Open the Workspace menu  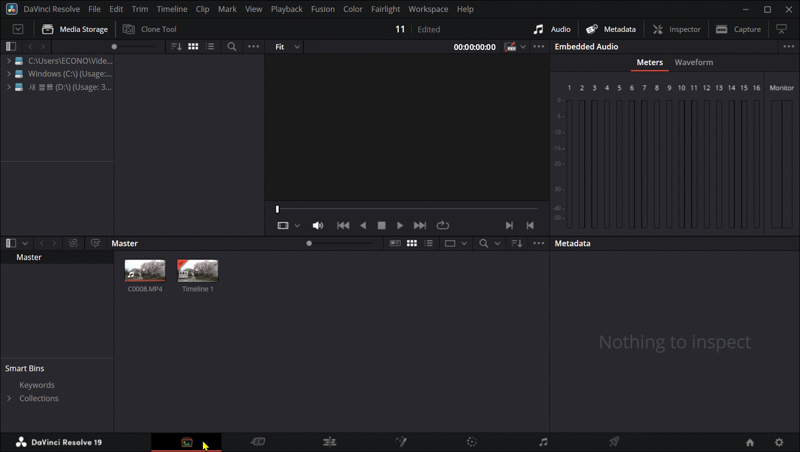(x=428, y=9)
